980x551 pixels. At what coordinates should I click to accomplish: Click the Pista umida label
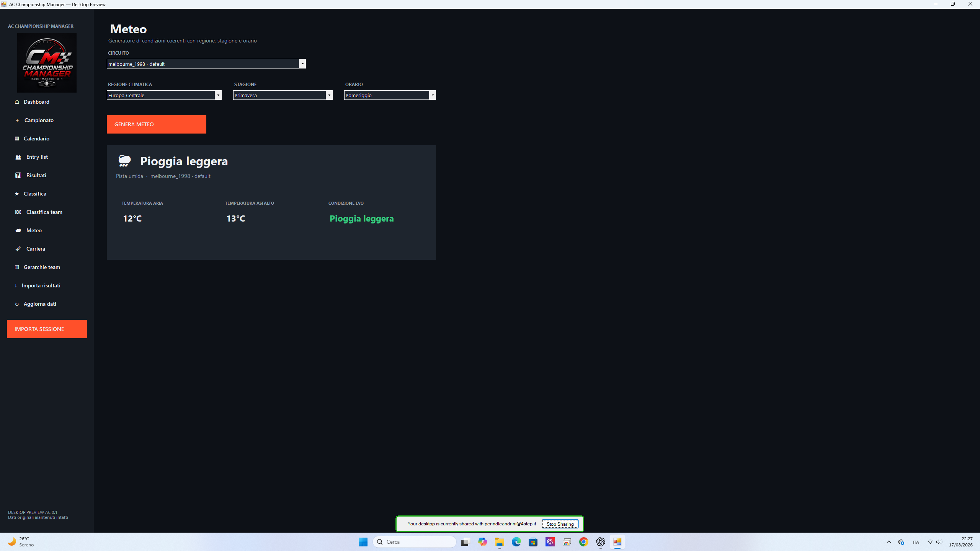[129, 176]
